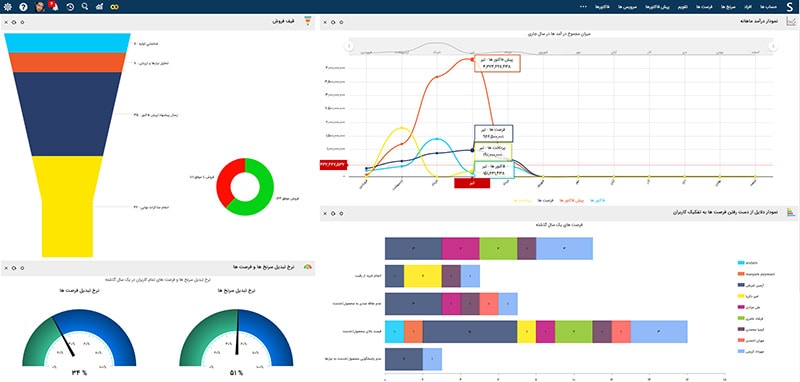Open the recent history clock icon
This screenshot has height=382, width=800.
70,7
